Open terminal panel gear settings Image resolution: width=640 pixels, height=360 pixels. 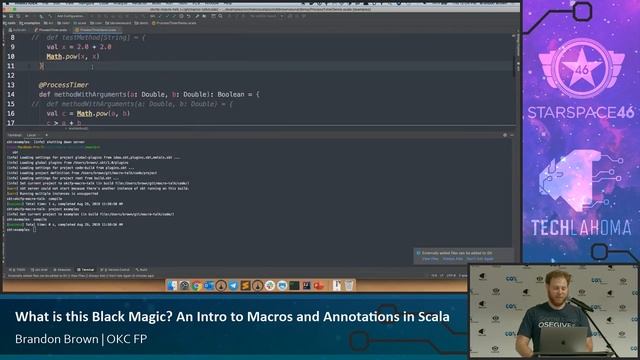click(x=505, y=135)
